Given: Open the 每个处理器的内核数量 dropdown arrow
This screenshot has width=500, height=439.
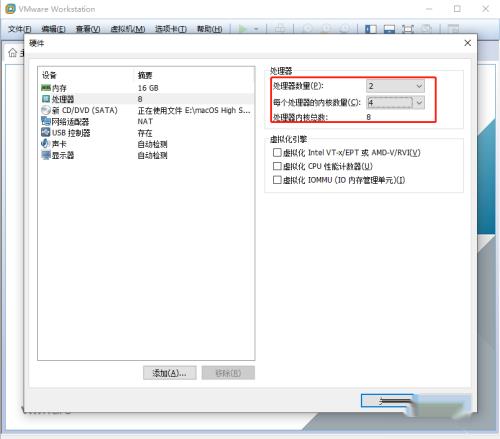Looking at the screenshot, I should click(x=419, y=103).
